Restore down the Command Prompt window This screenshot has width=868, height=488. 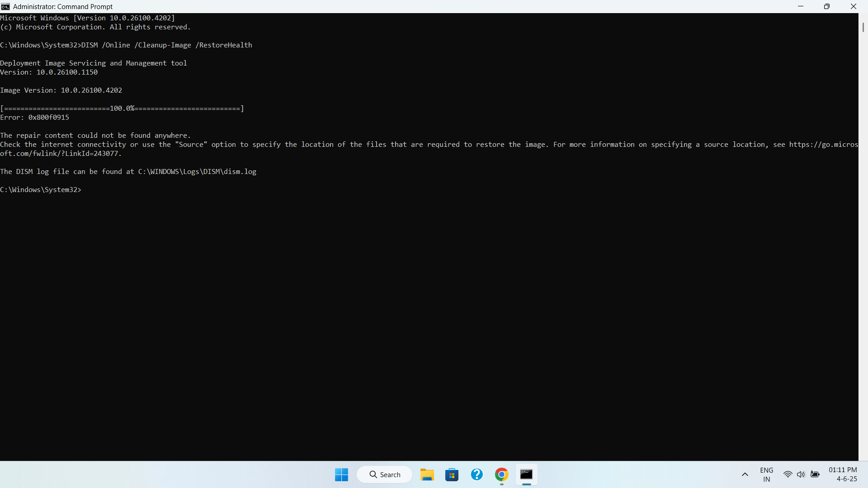tap(827, 6)
